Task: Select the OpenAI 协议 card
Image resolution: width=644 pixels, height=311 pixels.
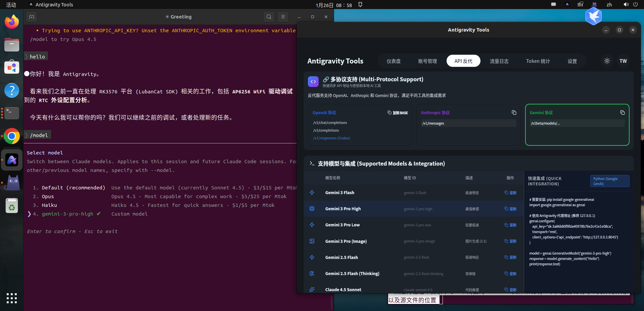Action: (x=360, y=125)
